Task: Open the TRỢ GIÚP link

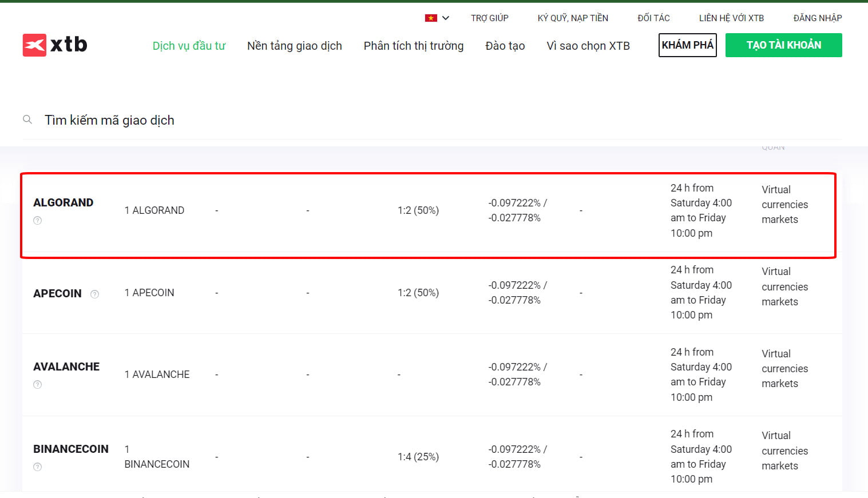Action: coord(490,18)
